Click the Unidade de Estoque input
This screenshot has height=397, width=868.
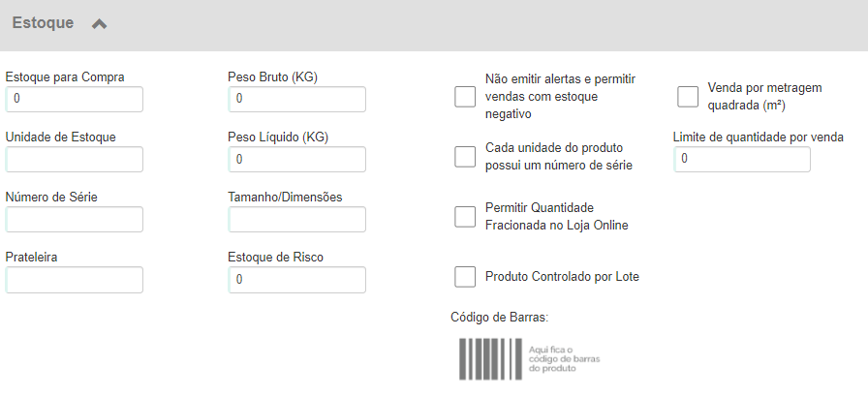tap(75, 159)
